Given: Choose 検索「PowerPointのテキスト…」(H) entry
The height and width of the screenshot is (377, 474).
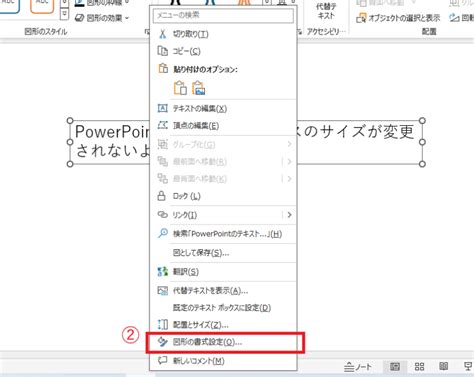Looking at the screenshot, I should tap(223, 234).
